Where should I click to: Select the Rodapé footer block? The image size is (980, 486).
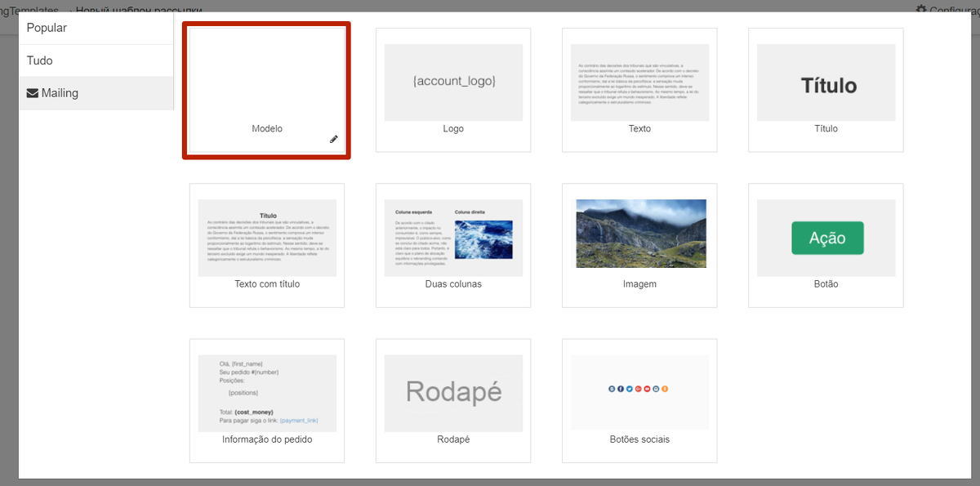pyautogui.click(x=453, y=400)
